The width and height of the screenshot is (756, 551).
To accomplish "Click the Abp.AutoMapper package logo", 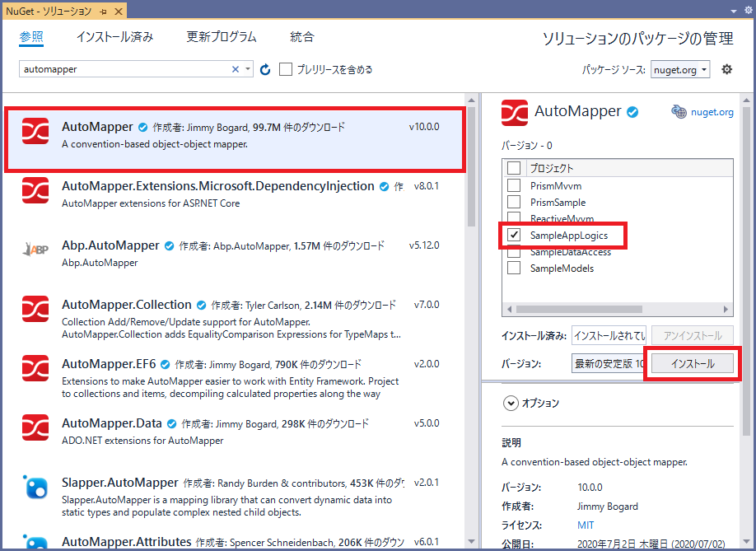I will click(35, 250).
